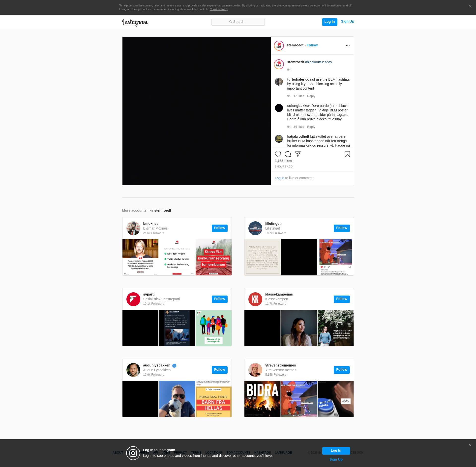The image size is (476, 467).
Task: Click stemroedt avatar in post header
Action: pyautogui.click(x=279, y=46)
